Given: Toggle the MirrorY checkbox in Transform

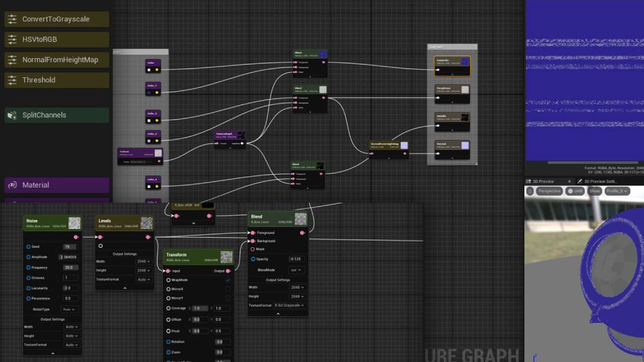Looking at the screenshot, I should pyautogui.click(x=228, y=298).
